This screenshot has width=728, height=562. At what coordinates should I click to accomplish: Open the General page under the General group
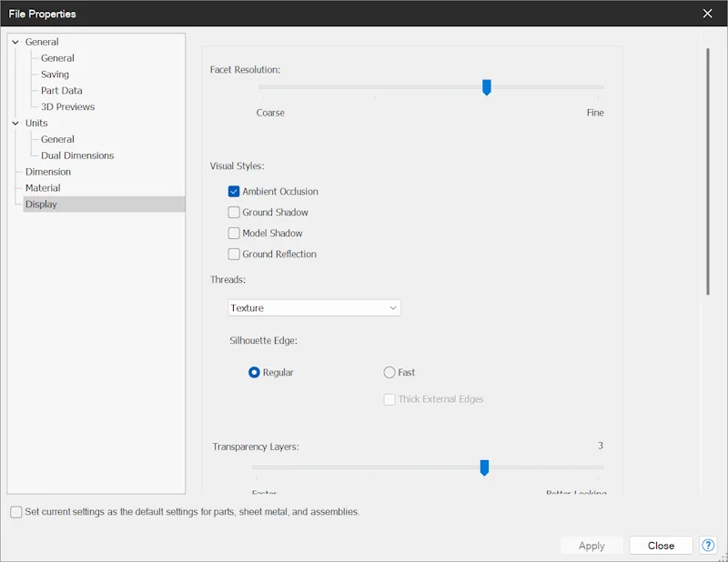[57, 58]
